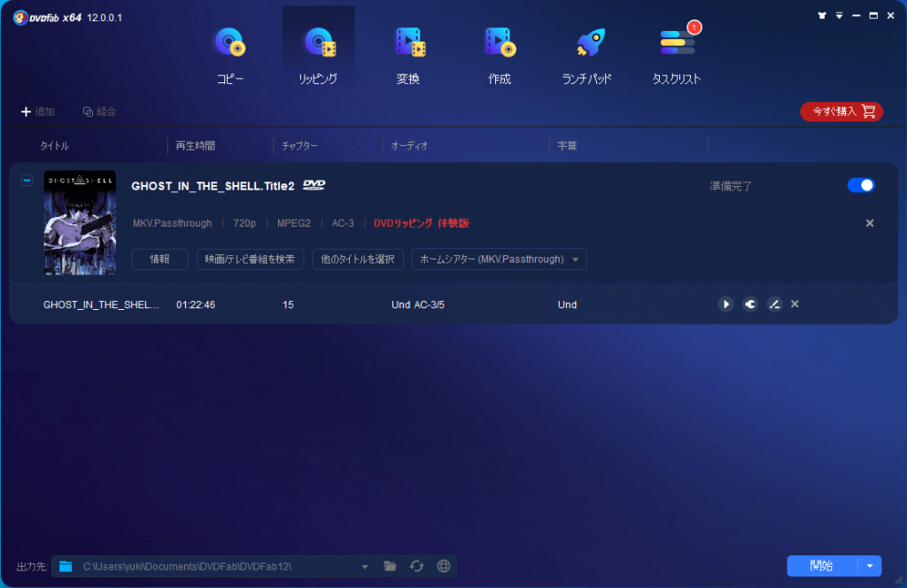Browse output folder using folder icon

[x=390, y=566]
